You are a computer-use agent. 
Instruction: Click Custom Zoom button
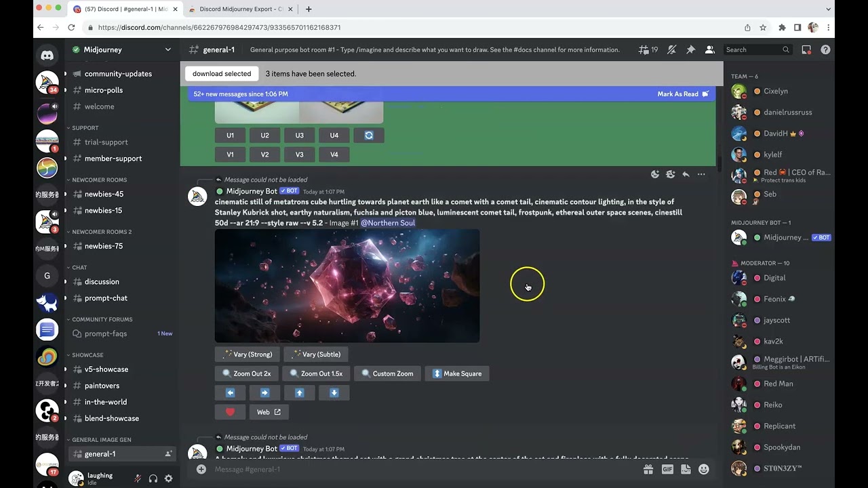[388, 373]
